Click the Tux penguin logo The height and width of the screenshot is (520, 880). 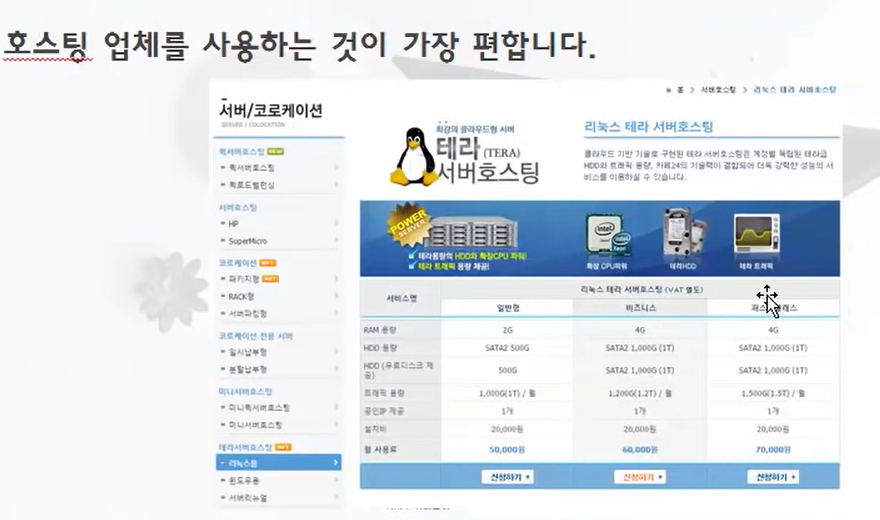pos(414,157)
